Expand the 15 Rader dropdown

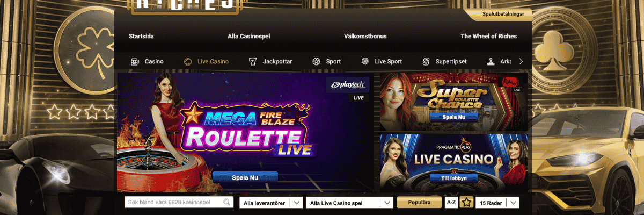[x=498, y=203]
